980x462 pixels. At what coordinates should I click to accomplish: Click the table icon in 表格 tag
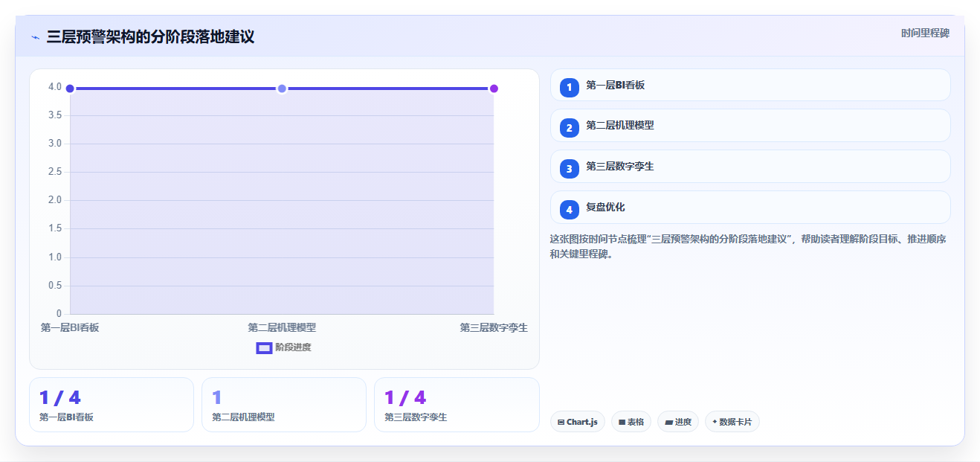(x=622, y=422)
